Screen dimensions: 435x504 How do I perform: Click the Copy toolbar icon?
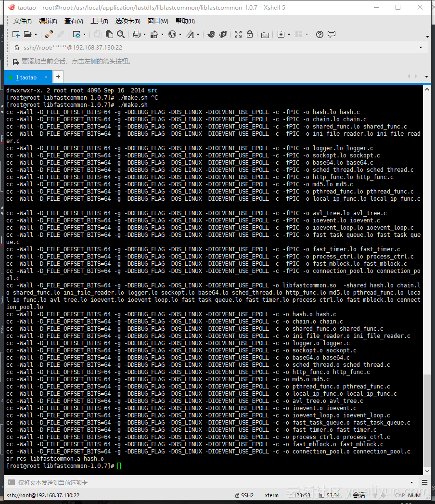pyautogui.click(x=98, y=34)
